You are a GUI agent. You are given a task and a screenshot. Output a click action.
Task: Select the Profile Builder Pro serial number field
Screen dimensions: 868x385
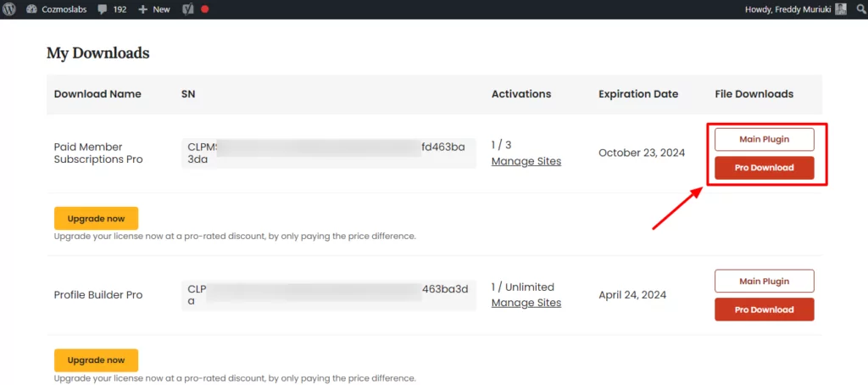coord(329,295)
